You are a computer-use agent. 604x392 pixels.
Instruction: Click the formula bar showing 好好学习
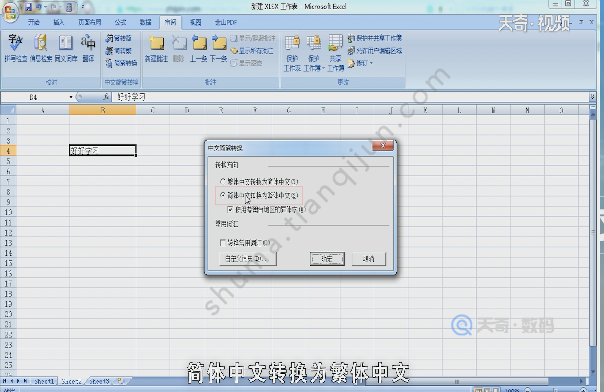coord(351,97)
